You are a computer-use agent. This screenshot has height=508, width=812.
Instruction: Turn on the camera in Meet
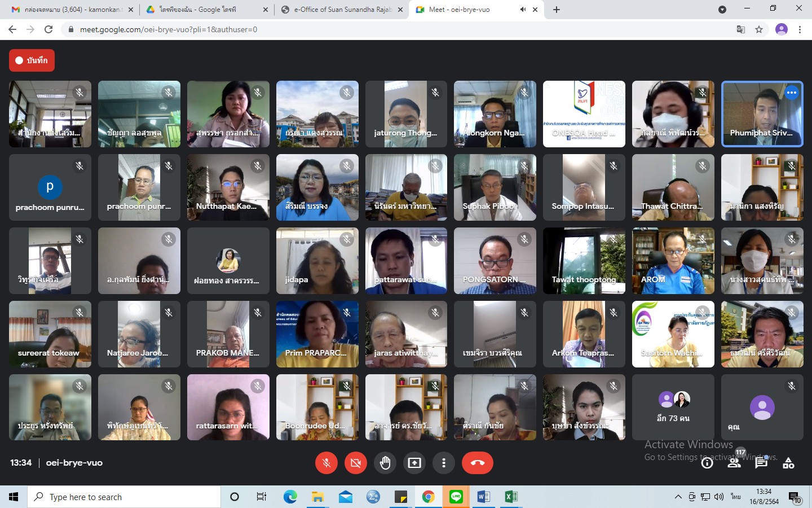tap(355, 463)
